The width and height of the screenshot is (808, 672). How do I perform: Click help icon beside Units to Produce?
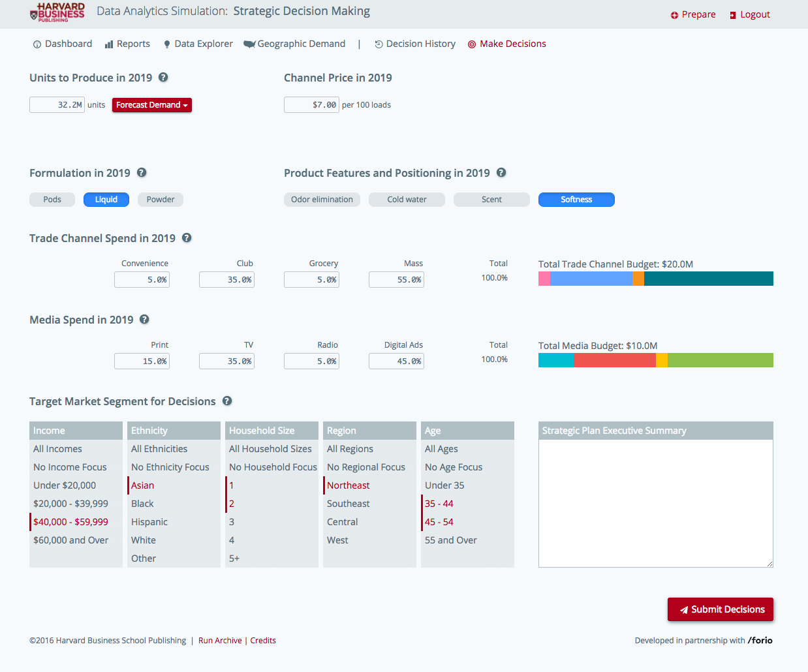click(163, 77)
